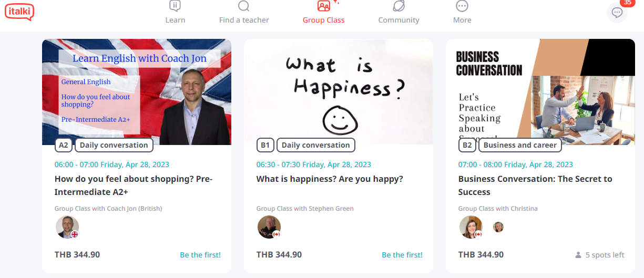The height and width of the screenshot is (278, 644).
Task: Click the More ellipsis icon
Action: [x=462, y=6]
